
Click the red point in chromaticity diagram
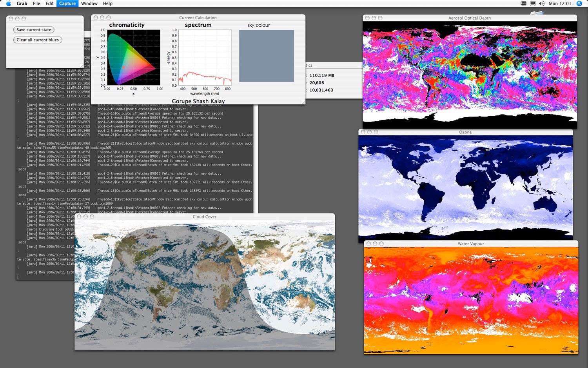click(x=123, y=67)
